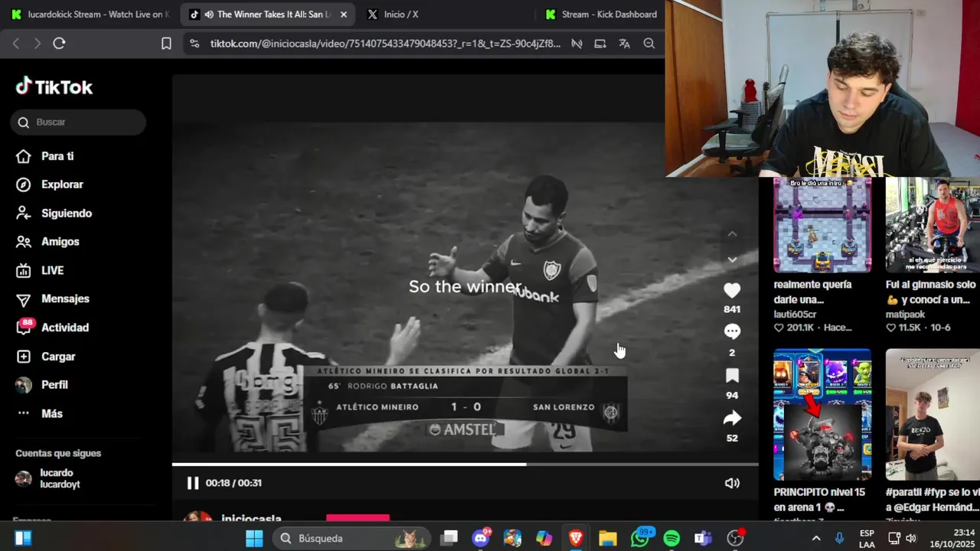Open Brave browser on the taskbar

[x=576, y=539]
